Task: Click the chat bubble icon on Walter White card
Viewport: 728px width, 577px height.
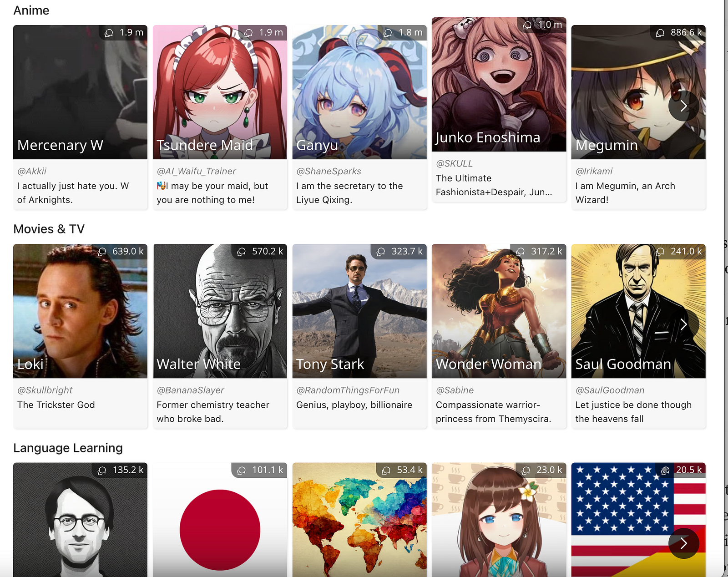Action: coord(242,252)
